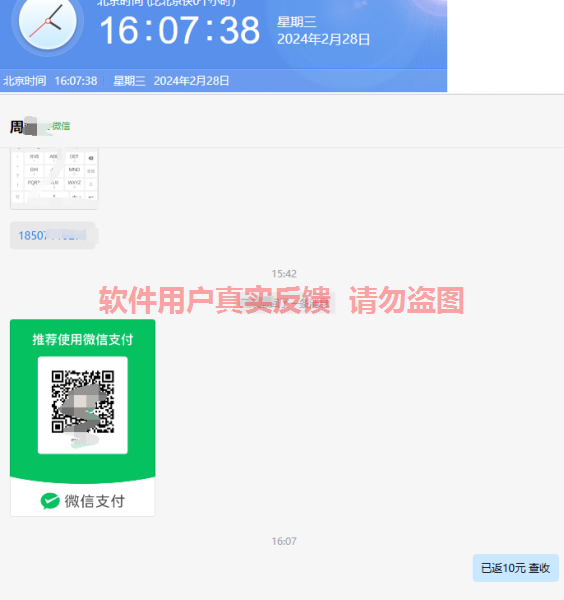
Task: Click the analog clock icon
Action: [x=48, y=23]
